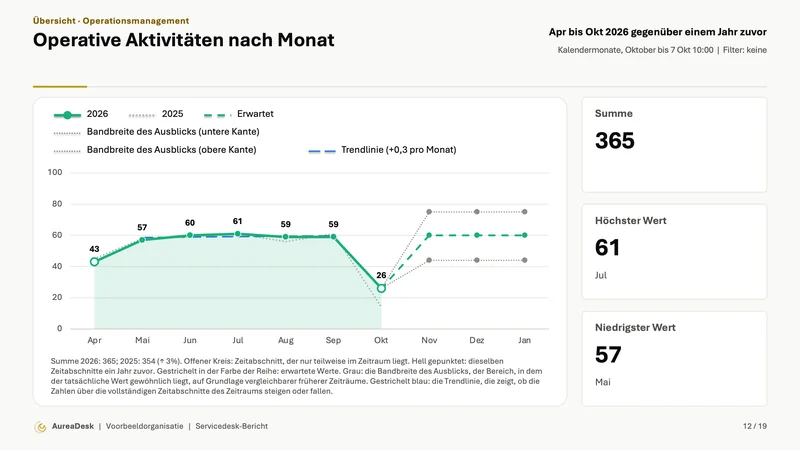This screenshot has width=800, height=450.
Task: Click the data label '57' above Mai
Action: click(x=142, y=227)
